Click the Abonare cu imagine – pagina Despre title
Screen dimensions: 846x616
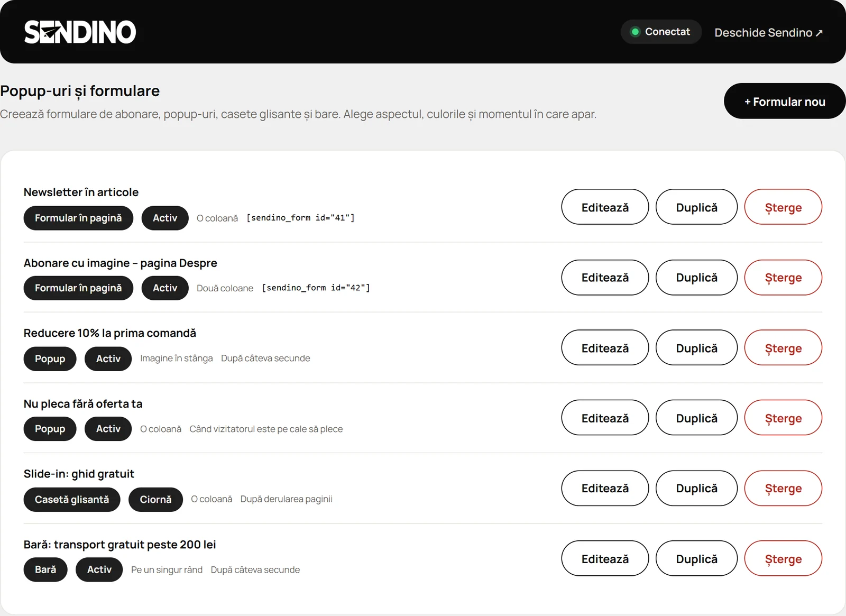pyautogui.click(x=120, y=263)
